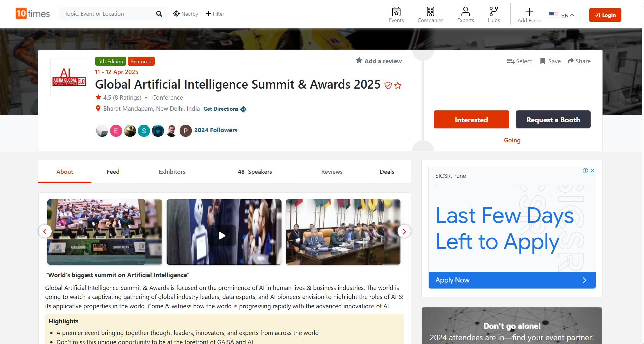Open the meeting table photo thumbnail
This screenshot has height=344, width=644.
(343, 232)
